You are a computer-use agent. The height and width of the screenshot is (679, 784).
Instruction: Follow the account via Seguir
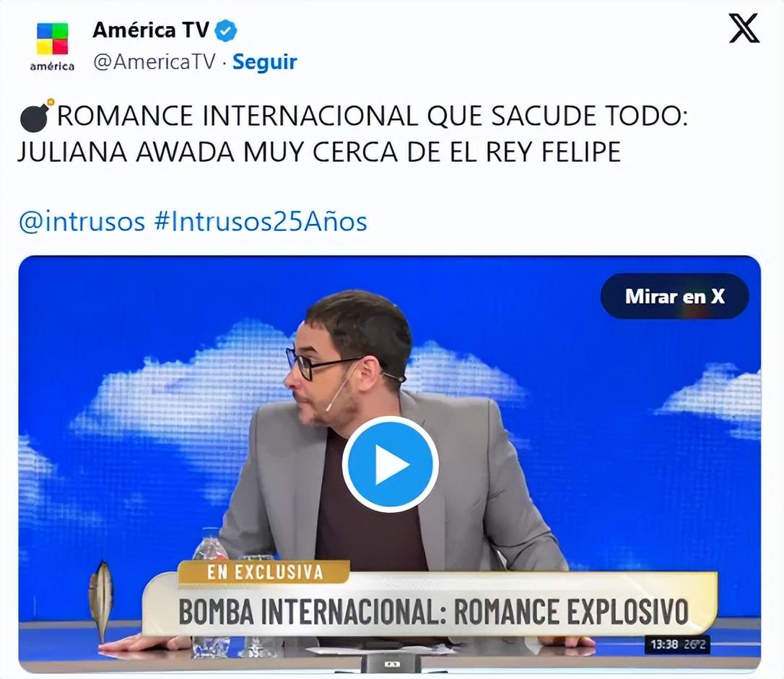264,62
